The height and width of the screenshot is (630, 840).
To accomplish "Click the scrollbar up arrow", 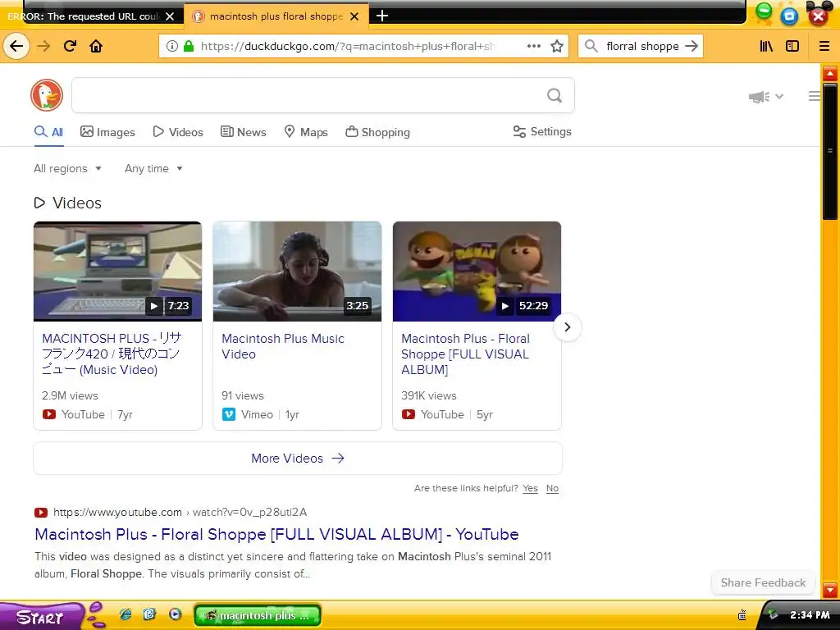I will coord(830,74).
